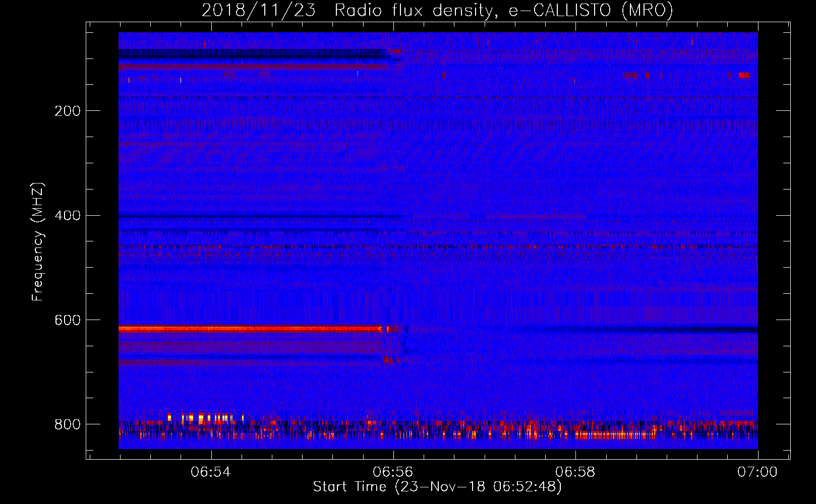Click the 06:54 time tick label
The width and height of the screenshot is (816, 504).
211,472
